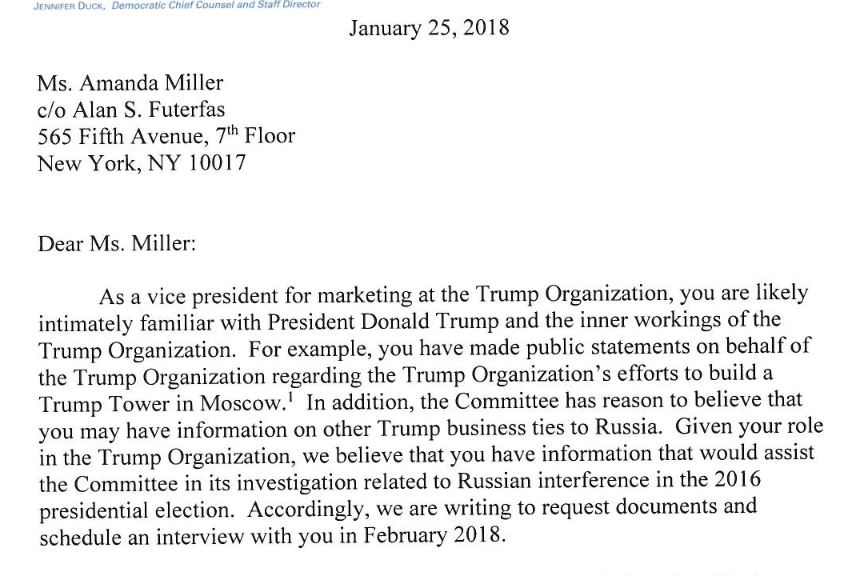The image size is (862, 576).
Task: Click the words intimately familiar
Action: click(116, 324)
